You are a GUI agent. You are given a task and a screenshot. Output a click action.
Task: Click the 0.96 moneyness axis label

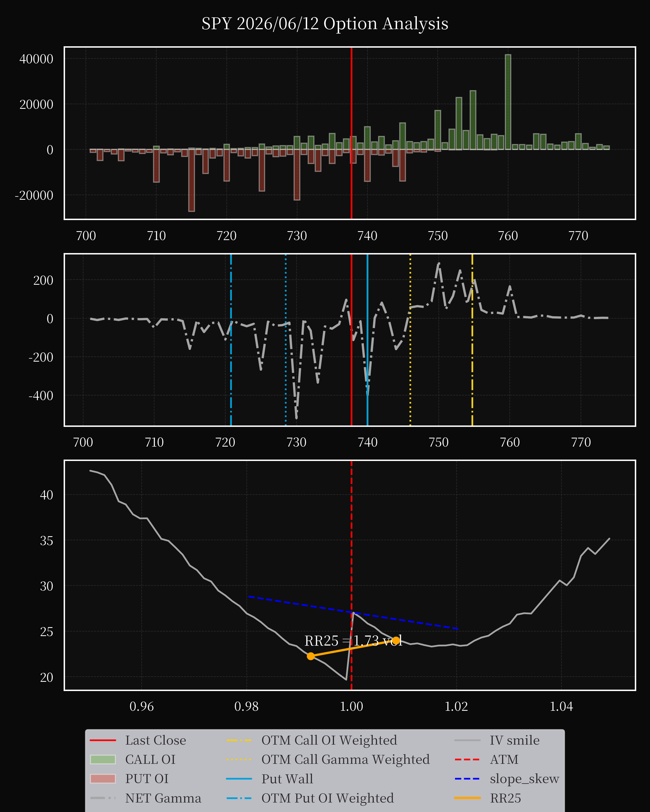(142, 706)
